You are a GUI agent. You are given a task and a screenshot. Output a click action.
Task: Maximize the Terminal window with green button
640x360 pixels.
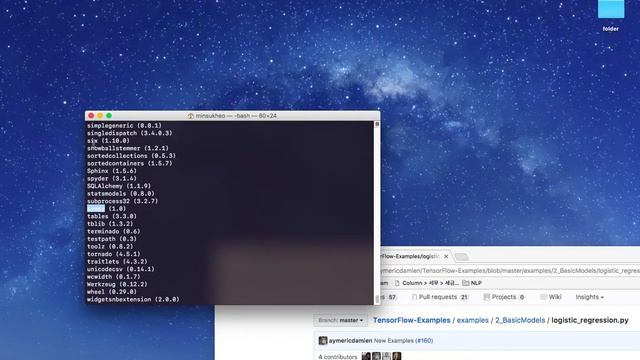click(x=109, y=116)
